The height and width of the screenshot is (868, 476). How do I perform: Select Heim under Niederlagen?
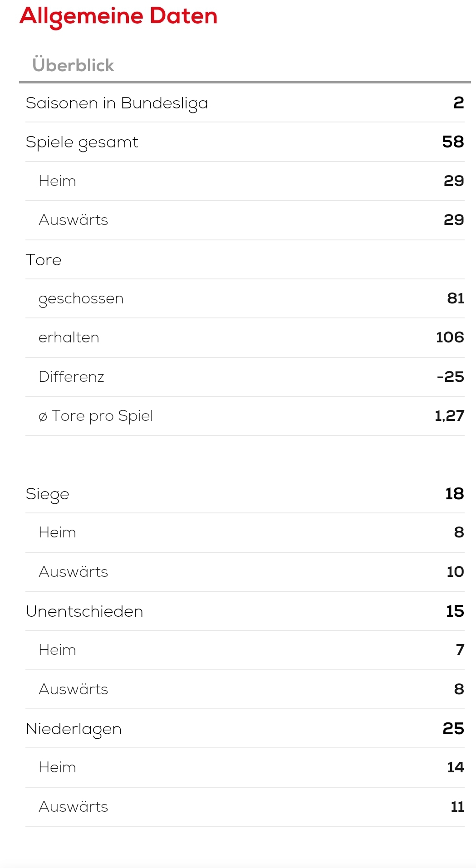(58, 767)
